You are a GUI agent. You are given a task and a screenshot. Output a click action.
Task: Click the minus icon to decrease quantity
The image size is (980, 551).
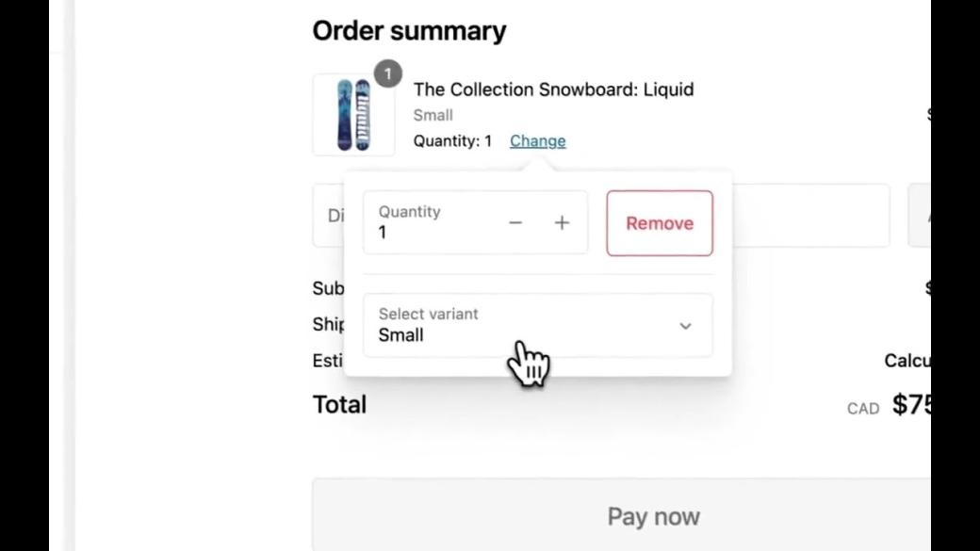[x=515, y=222]
